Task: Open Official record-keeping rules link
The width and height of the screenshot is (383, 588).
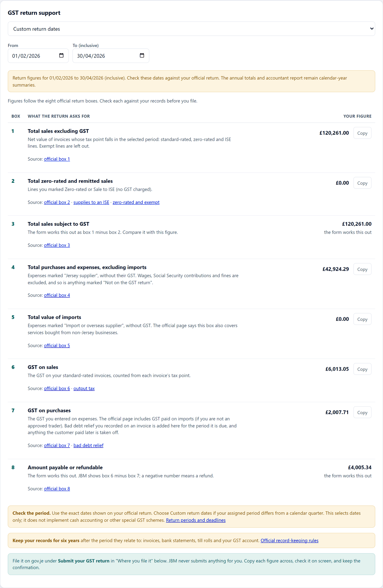Action: click(289, 540)
